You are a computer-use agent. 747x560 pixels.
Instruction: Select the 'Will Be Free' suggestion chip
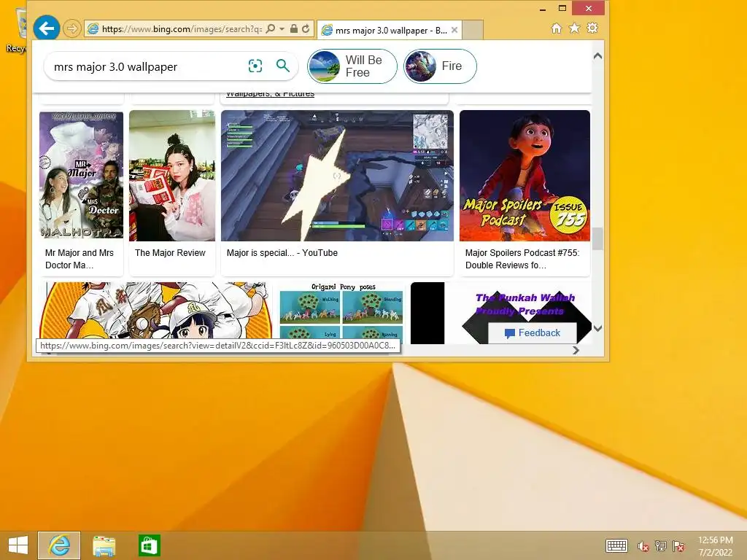[352, 66]
